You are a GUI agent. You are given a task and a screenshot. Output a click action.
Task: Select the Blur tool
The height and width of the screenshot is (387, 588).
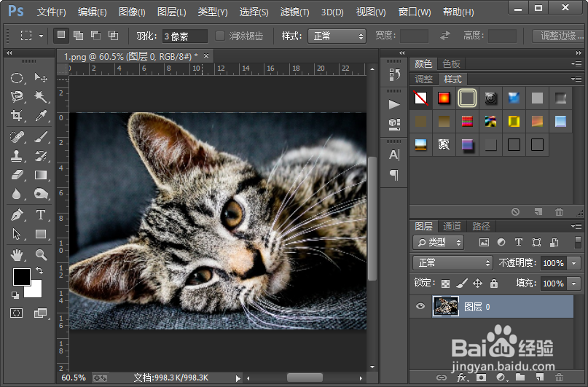click(x=17, y=194)
